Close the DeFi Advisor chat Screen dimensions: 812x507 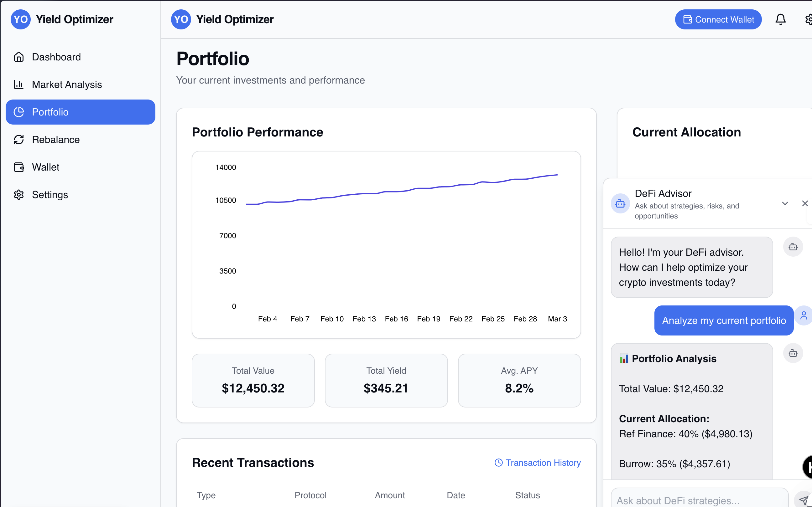point(804,203)
